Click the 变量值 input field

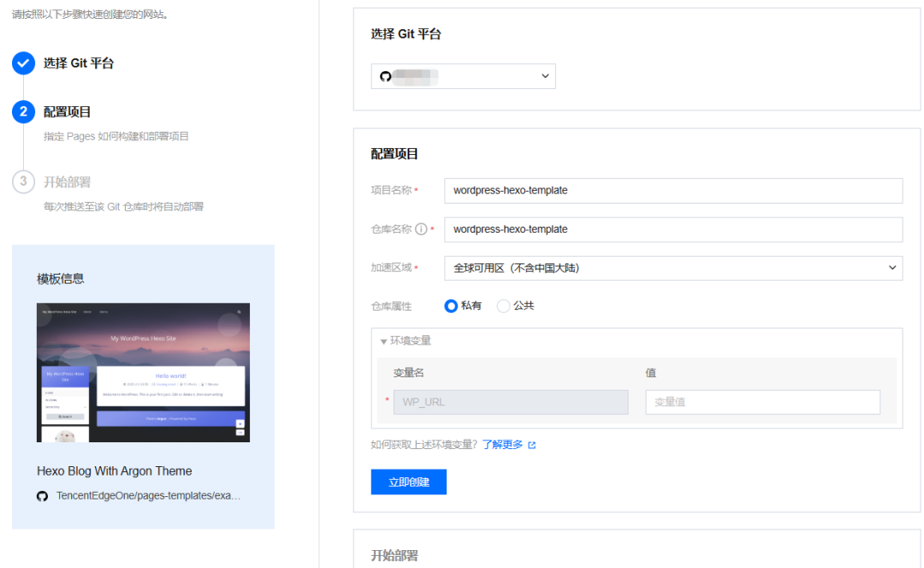[x=762, y=402]
